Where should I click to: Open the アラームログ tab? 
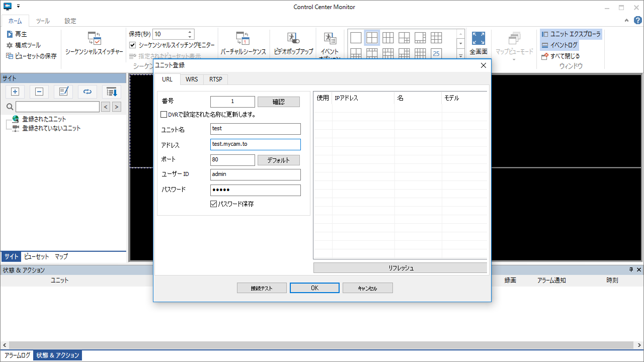tap(18, 355)
